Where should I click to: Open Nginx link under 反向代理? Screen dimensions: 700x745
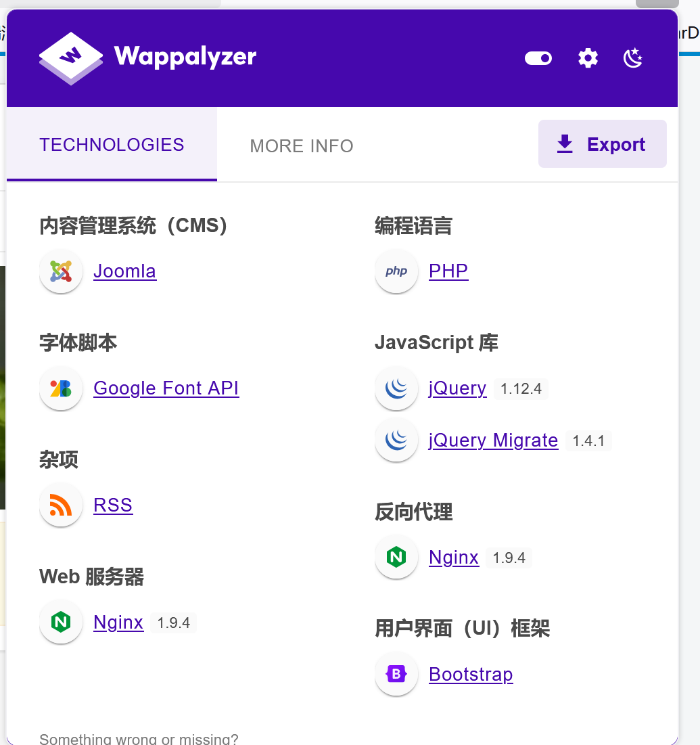click(454, 558)
